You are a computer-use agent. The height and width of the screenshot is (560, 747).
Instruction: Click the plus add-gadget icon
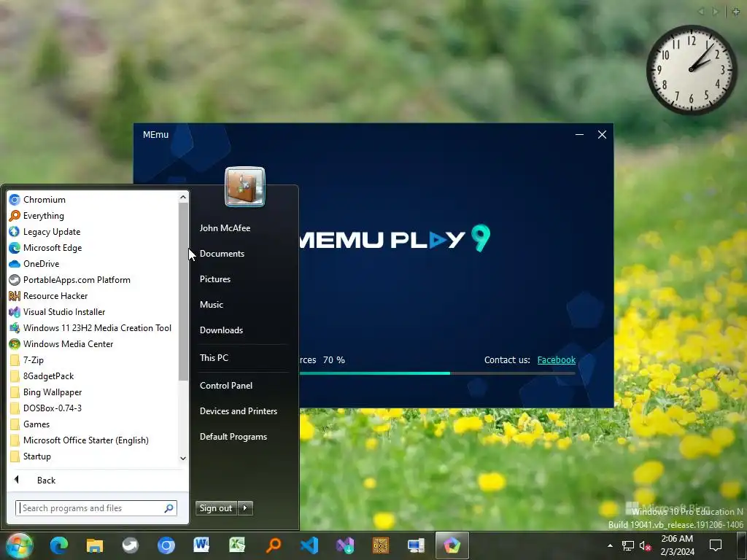pyautogui.click(x=736, y=12)
